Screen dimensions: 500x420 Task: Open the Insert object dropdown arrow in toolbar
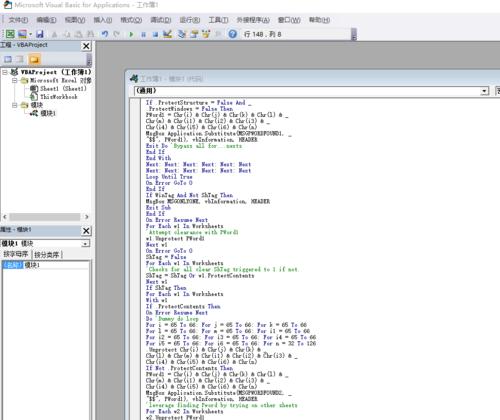tap(30, 34)
